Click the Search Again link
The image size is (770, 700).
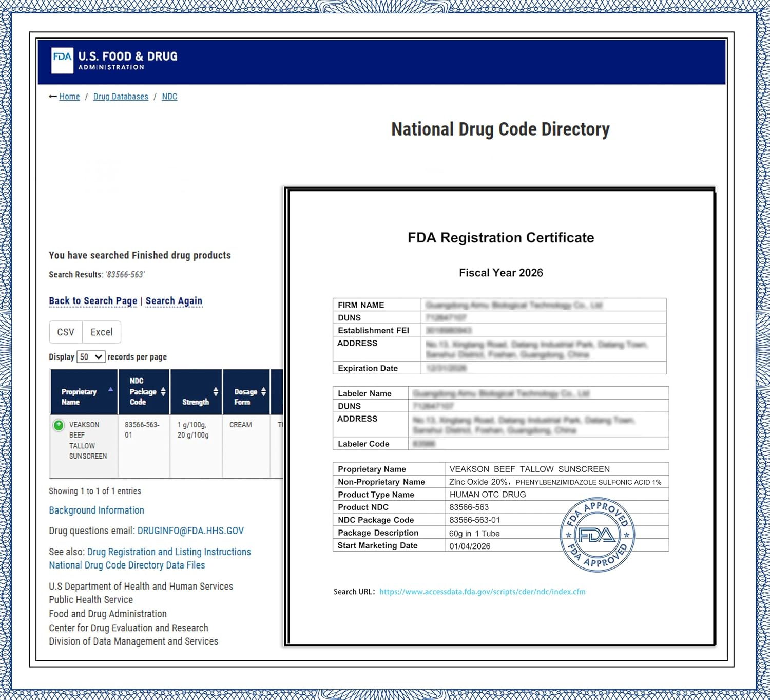click(174, 301)
